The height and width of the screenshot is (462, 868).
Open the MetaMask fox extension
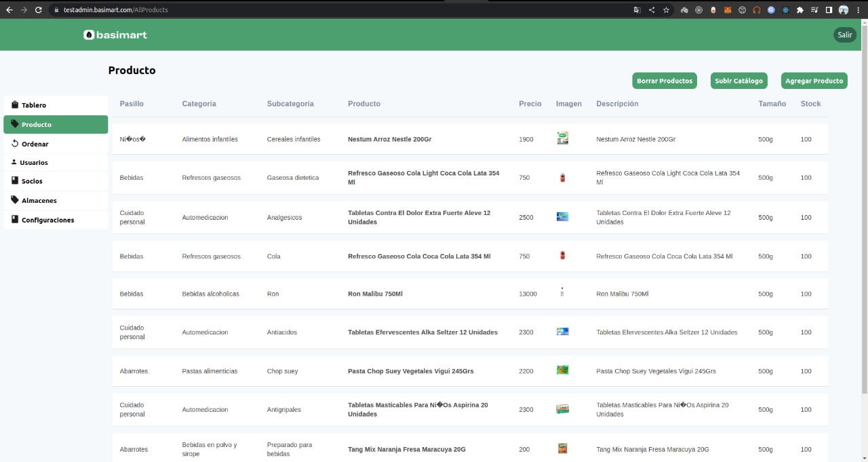point(728,9)
